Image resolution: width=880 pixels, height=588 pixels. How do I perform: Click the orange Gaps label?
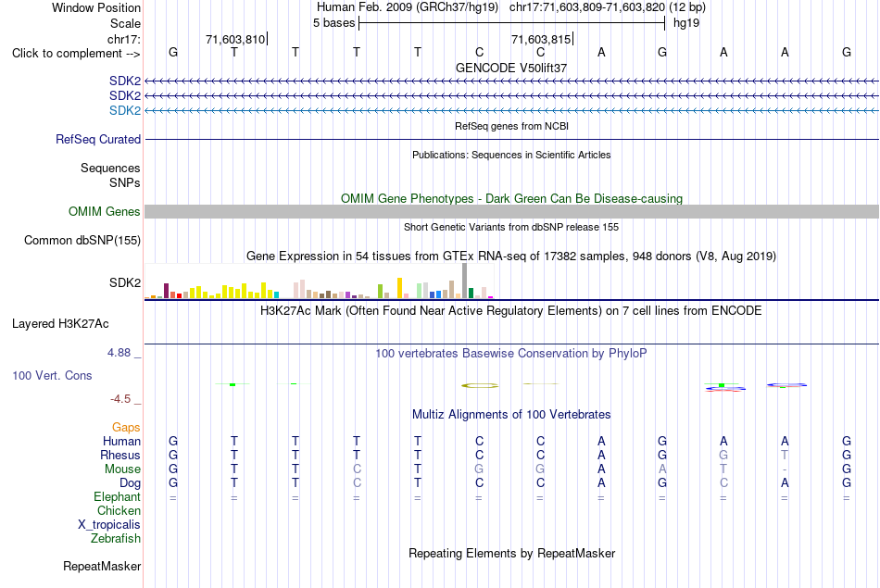click(126, 428)
